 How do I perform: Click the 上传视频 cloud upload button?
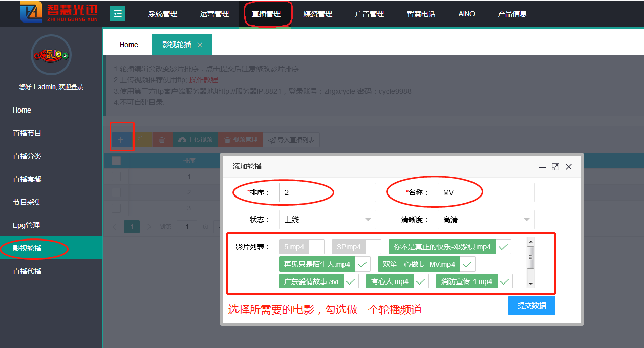pos(195,140)
